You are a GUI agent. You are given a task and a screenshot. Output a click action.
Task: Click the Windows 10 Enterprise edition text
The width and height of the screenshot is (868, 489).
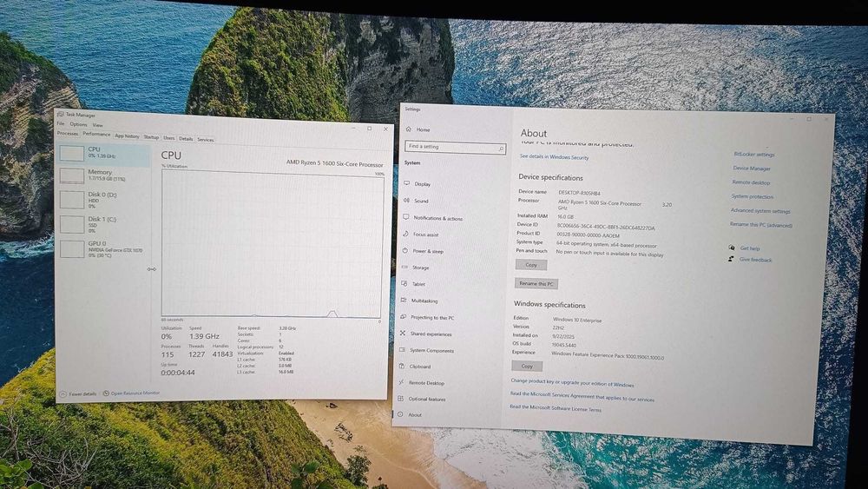click(x=577, y=320)
